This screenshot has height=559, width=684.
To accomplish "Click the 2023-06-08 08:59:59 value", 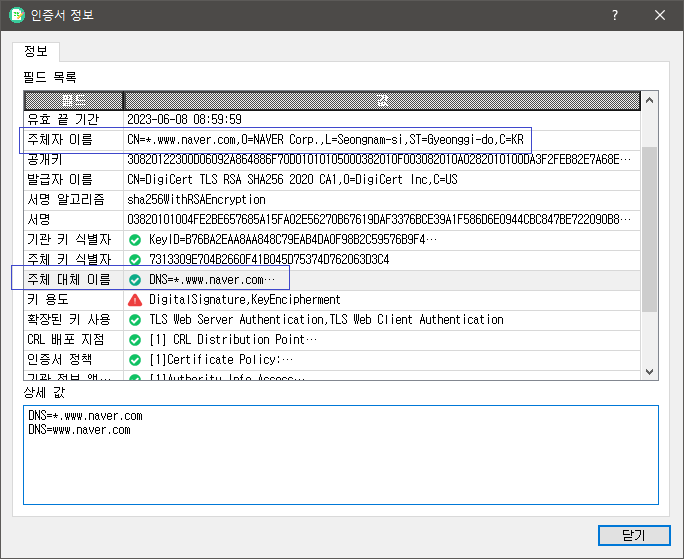I will tap(184, 120).
